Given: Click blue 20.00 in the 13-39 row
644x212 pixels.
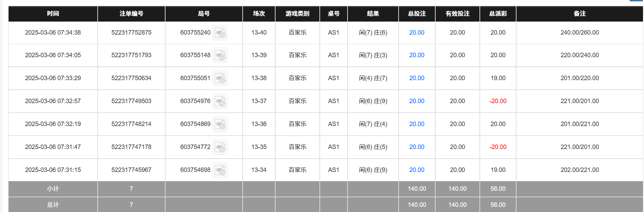Looking at the screenshot, I should point(416,55).
